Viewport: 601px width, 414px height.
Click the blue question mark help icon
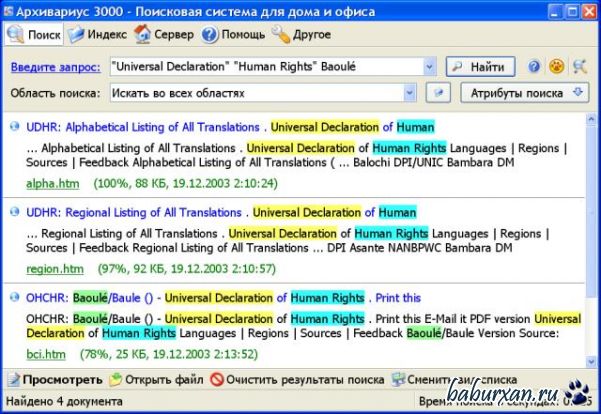535,67
